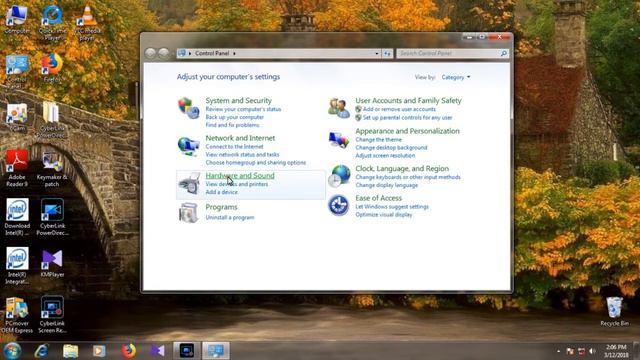Click Change the theme

[x=378, y=140]
